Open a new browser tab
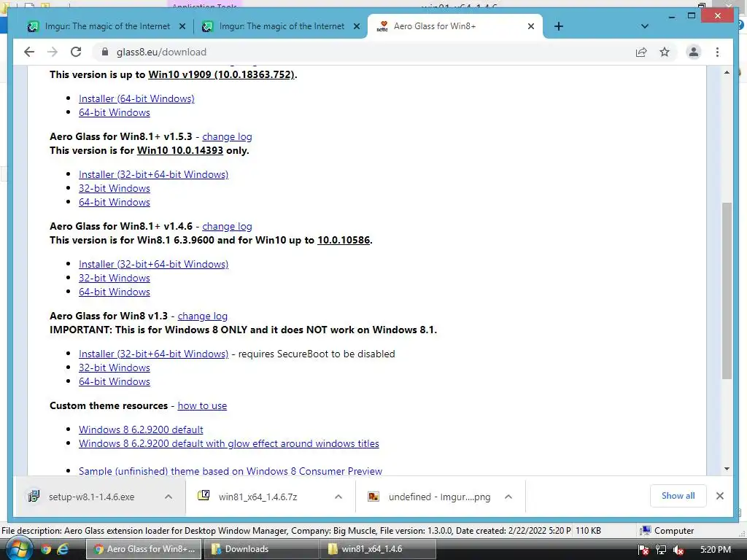The width and height of the screenshot is (747, 560). click(x=559, y=26)
